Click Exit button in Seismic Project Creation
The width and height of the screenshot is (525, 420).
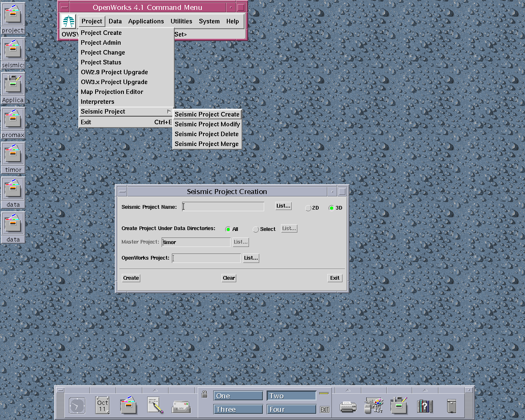click(x=335, y=278)
